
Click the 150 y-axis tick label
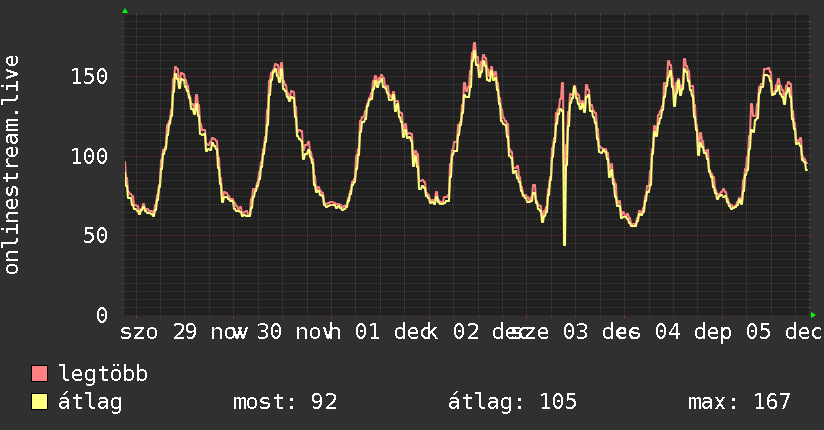point(96,77)
